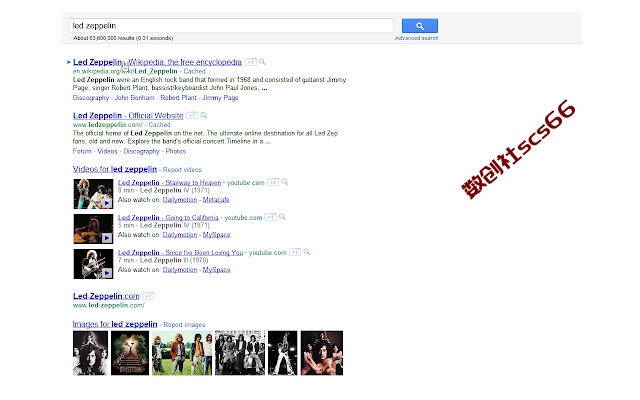
Task: Click preview magnifier beside Wikipedia result
Action: (x=262, y=62)
